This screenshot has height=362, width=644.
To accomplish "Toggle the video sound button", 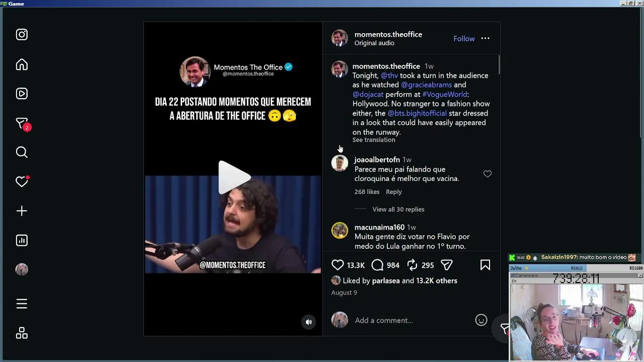I will [x=309, y=322].
